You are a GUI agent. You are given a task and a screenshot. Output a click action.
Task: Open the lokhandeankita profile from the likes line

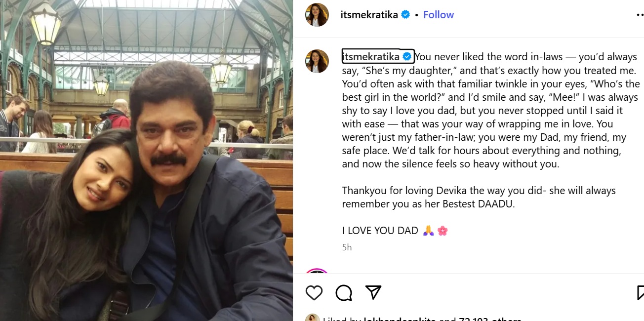(399, 319)
